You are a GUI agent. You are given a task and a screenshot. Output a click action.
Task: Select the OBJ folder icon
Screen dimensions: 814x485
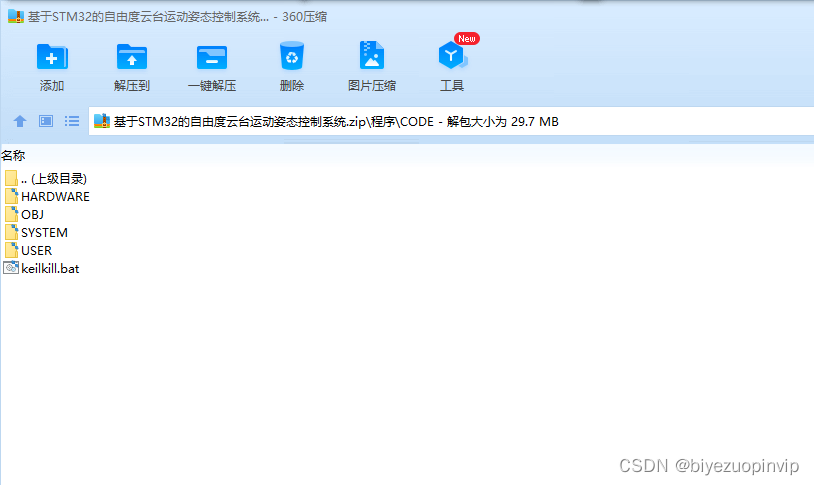[x=11, y=214]
